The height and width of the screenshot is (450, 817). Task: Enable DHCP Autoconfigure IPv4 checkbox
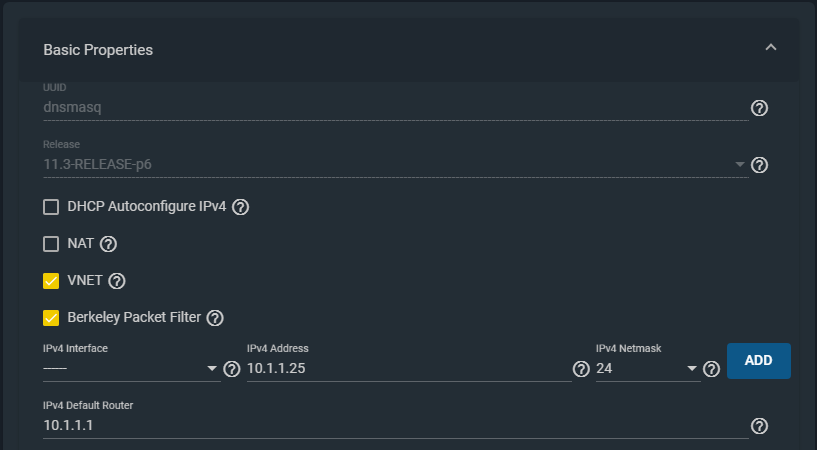click(x=51, y=208)
